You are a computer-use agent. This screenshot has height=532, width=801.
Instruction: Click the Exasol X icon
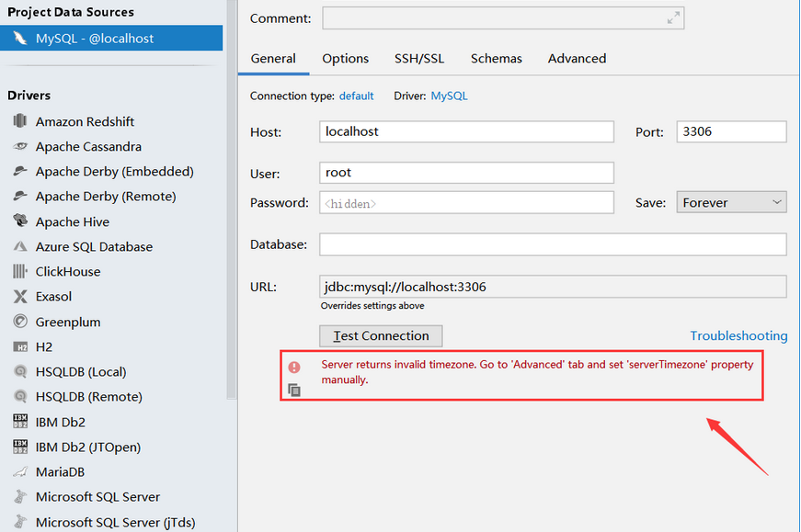click(x=20, y=296)
